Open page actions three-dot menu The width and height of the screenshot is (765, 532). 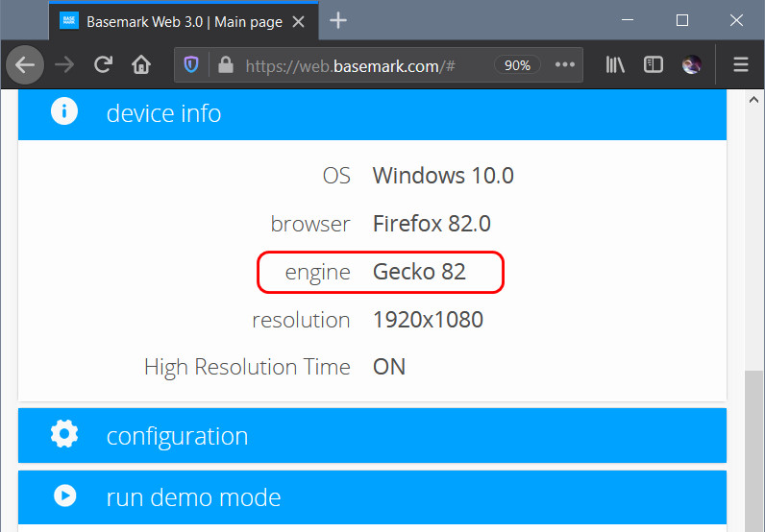[x=564, y=64]
